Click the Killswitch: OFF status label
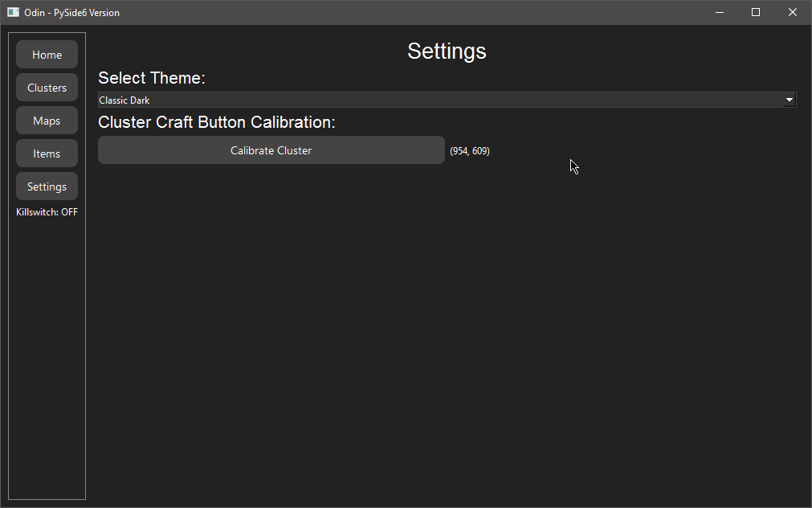The width and height of the screenshot is (812, 508). [47, 211]
